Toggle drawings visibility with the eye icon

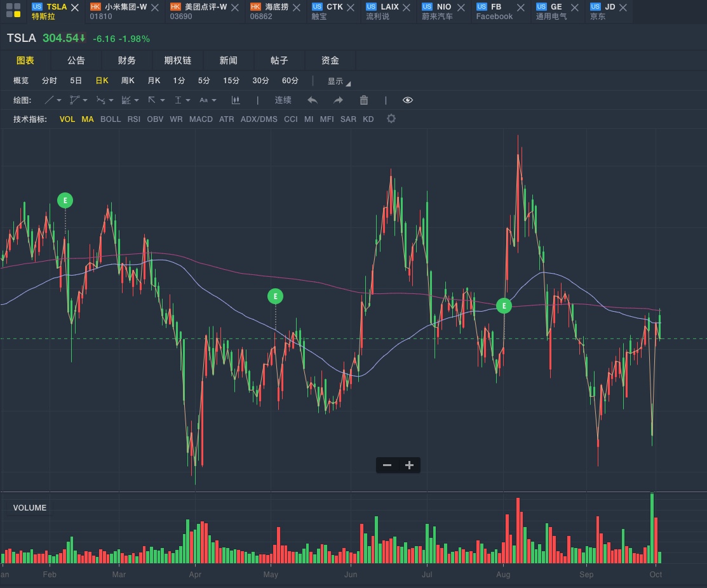coord(408,100)
